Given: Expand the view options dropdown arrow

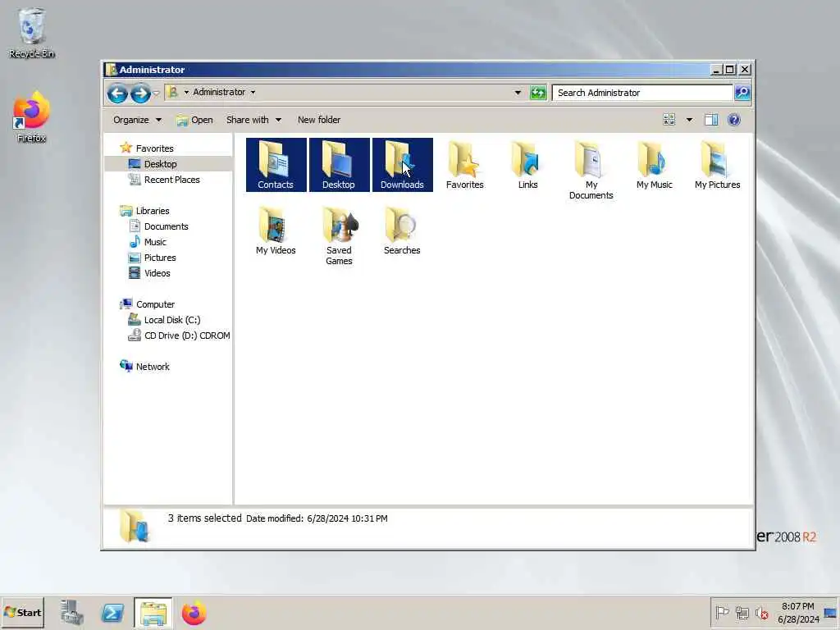Looking at the screenshot, I should pos(689,120).
